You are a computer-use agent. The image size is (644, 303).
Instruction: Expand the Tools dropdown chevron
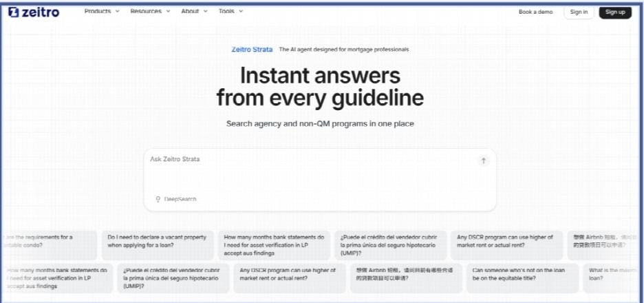pos(241,12)
